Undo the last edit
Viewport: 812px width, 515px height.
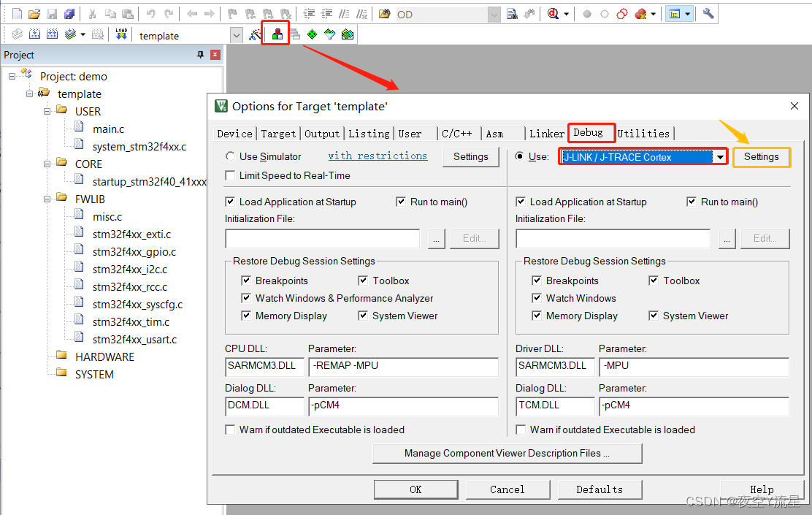pos(150,14)
